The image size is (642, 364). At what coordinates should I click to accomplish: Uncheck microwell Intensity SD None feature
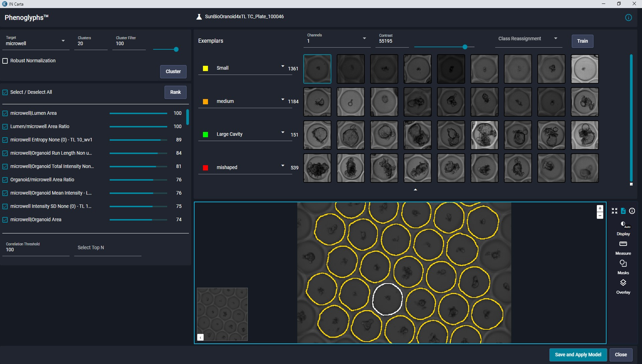[x=5, y=207]
